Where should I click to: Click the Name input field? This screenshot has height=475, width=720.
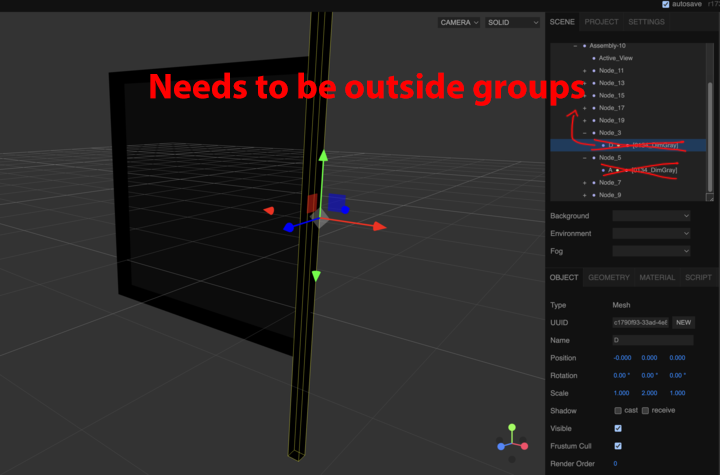coord(651,341)
